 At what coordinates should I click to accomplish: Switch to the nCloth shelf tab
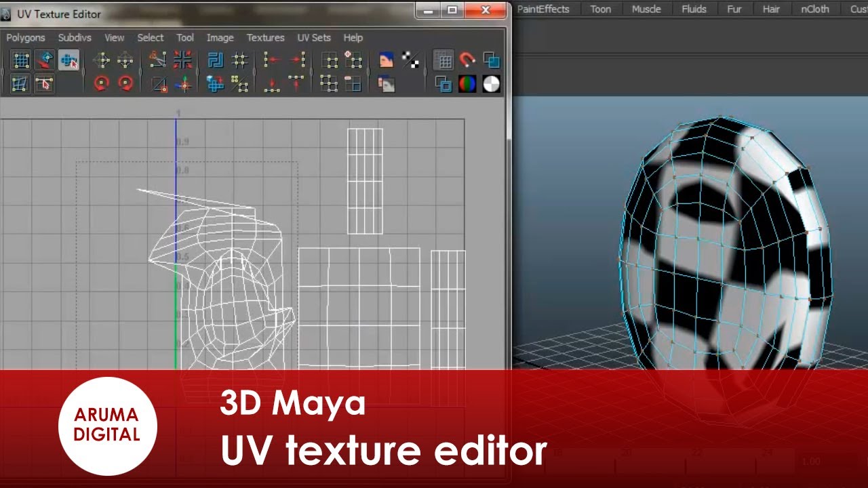(x=815, y=9)
